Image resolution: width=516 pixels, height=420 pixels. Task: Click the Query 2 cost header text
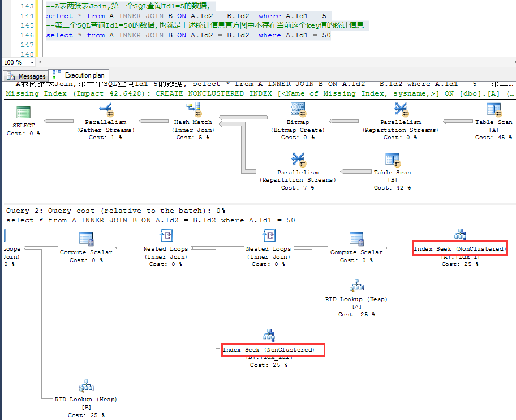pos(116,211)
